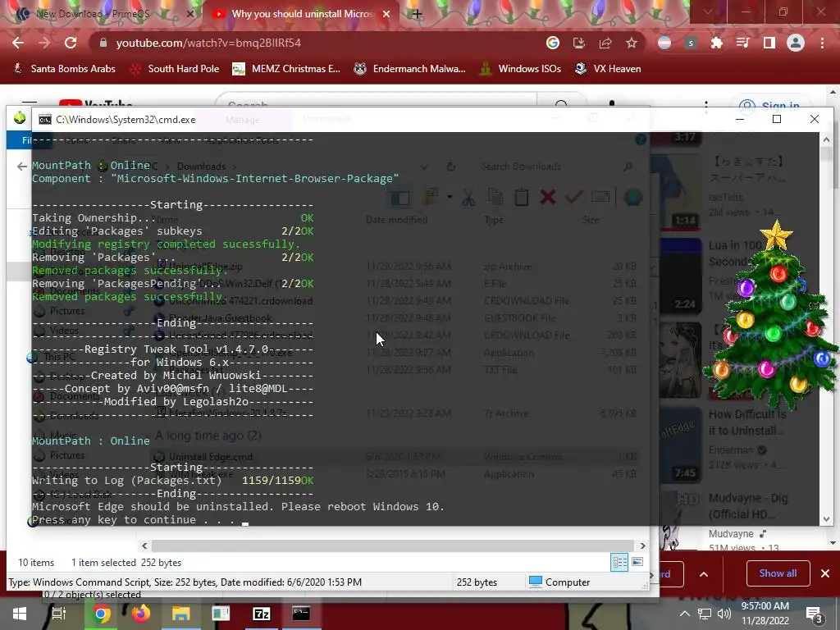This screenshot has width=840, height=630.
Task: Open 'Mudvayne - Dig' video
Action: pyautogui.click(x=748, y=506)
